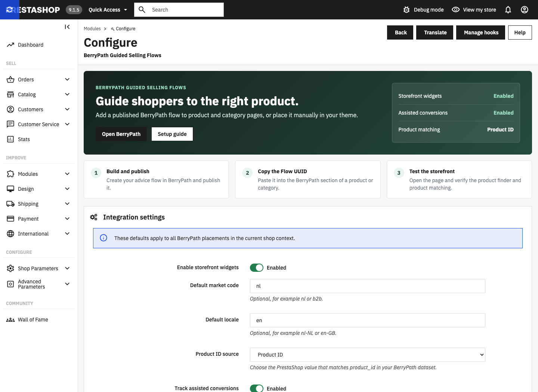Image resolution: width=538 pixels, height=392 pixels.
Task: Click the View my store eye icon
Action: [456, 10]
